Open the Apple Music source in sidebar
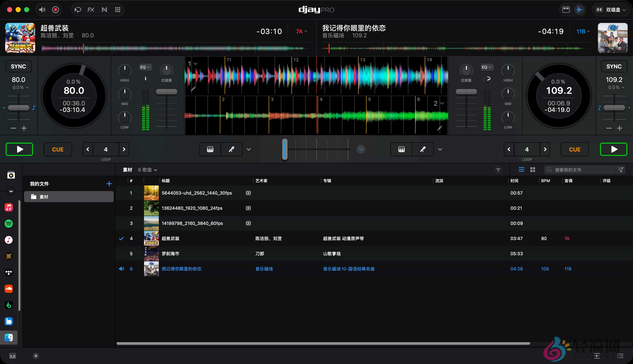 (9, 207)
